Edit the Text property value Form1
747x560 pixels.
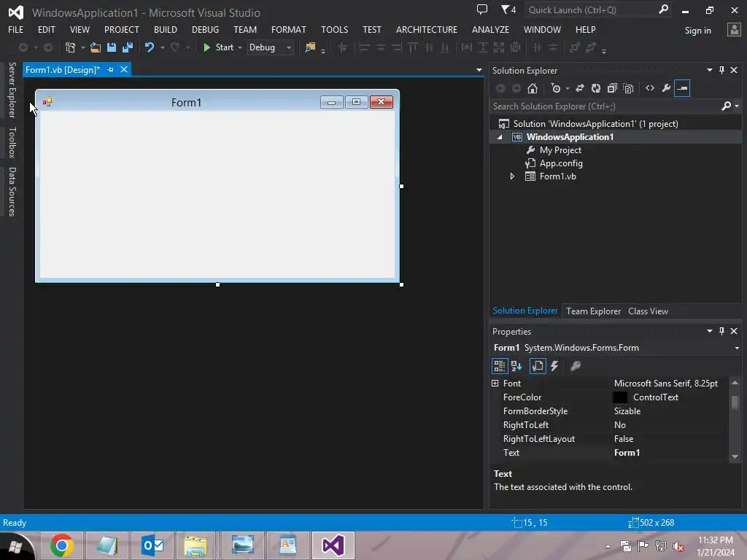(x=627, y=453)
